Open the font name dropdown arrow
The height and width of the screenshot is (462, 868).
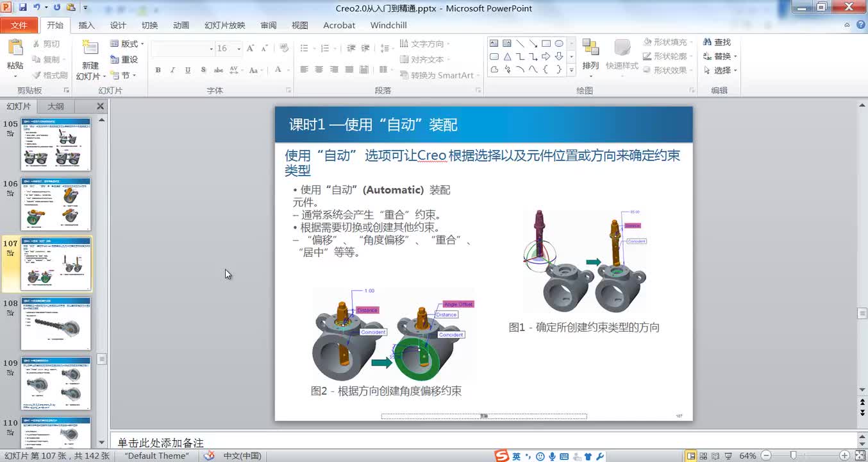pos(211,49)
